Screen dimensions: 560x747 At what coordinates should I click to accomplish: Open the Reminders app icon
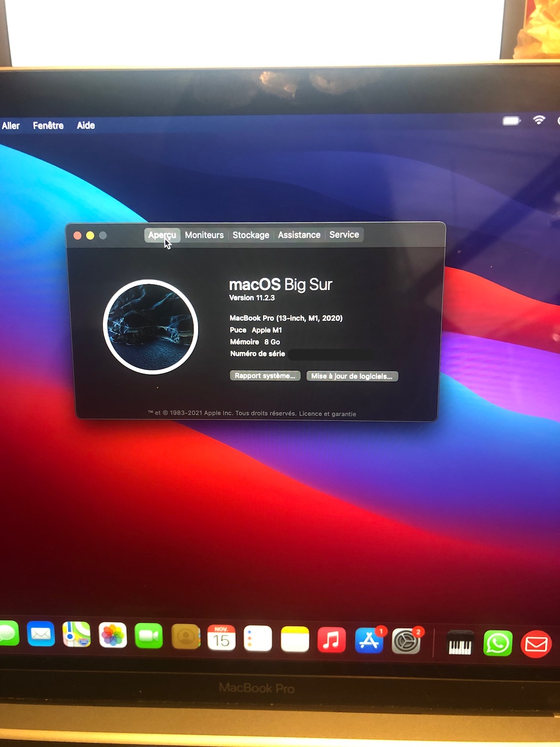(x=258, y=639)
